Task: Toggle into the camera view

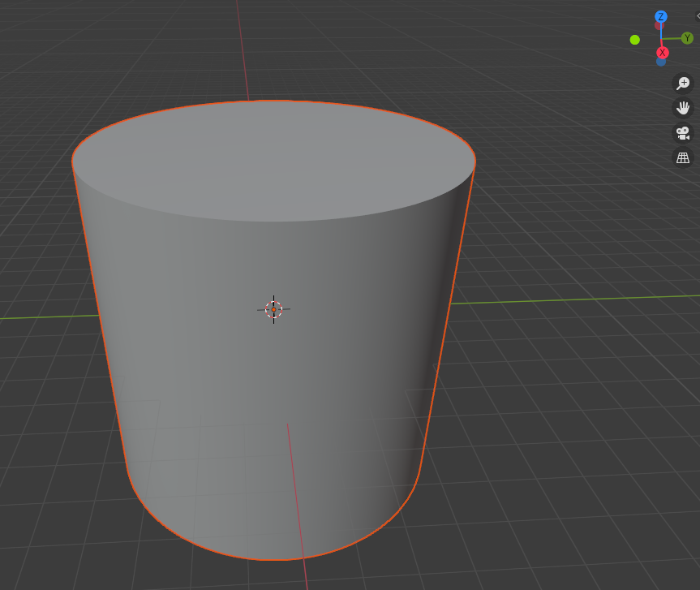Action: click(x=683, y=133)
